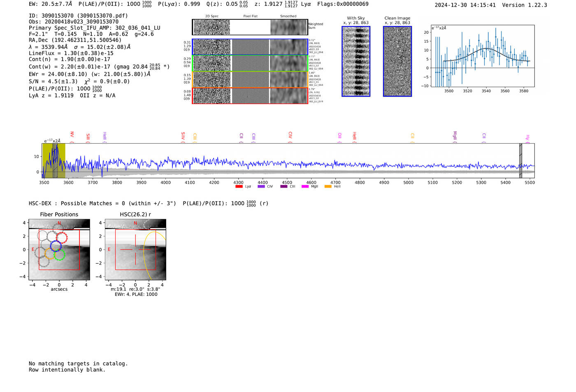The image size is (576, 392).
Task: Click the yellow ellipse in HSC image
Action: (154, 255)
